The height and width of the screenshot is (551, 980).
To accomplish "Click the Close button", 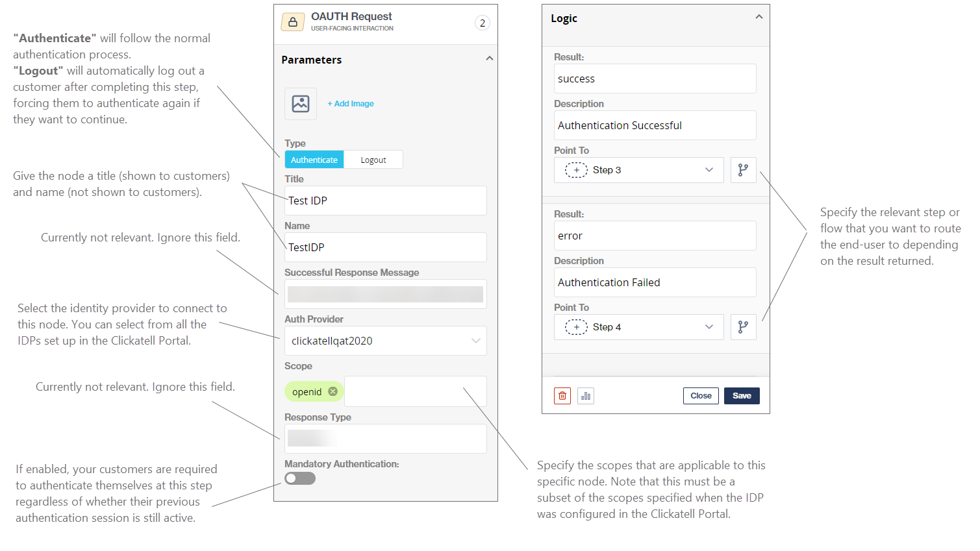I will (x=701, y=396).
